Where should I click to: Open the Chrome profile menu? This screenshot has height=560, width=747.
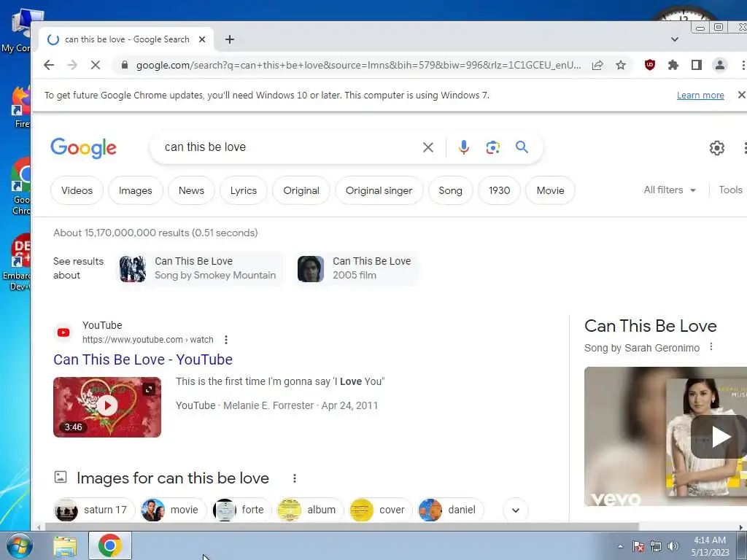click(x=720, y=65)
